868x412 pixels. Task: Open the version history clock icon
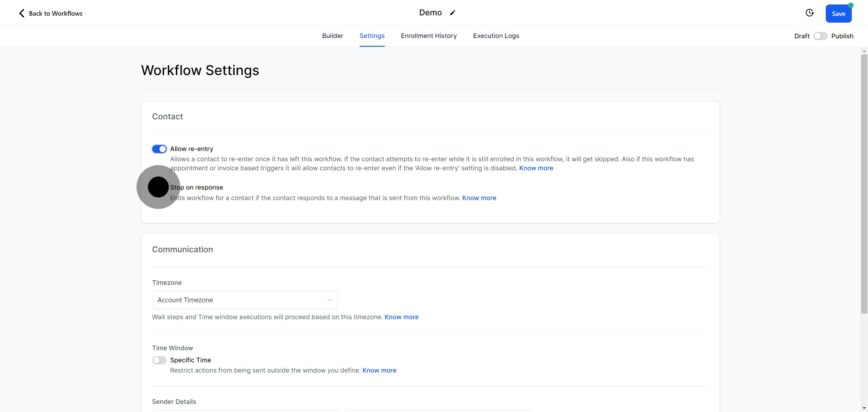(x=809, y=13)
